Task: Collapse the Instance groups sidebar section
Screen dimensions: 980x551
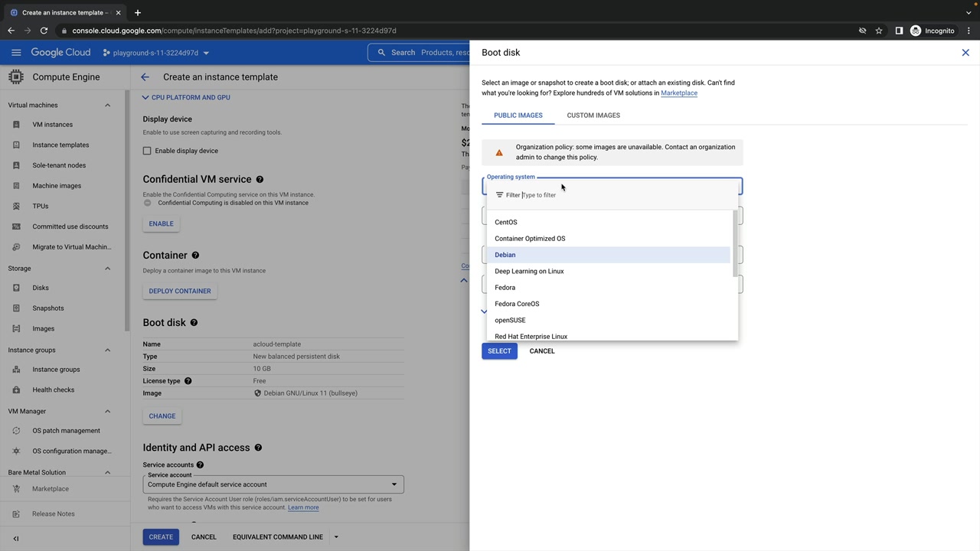Action: click(107, 350)
